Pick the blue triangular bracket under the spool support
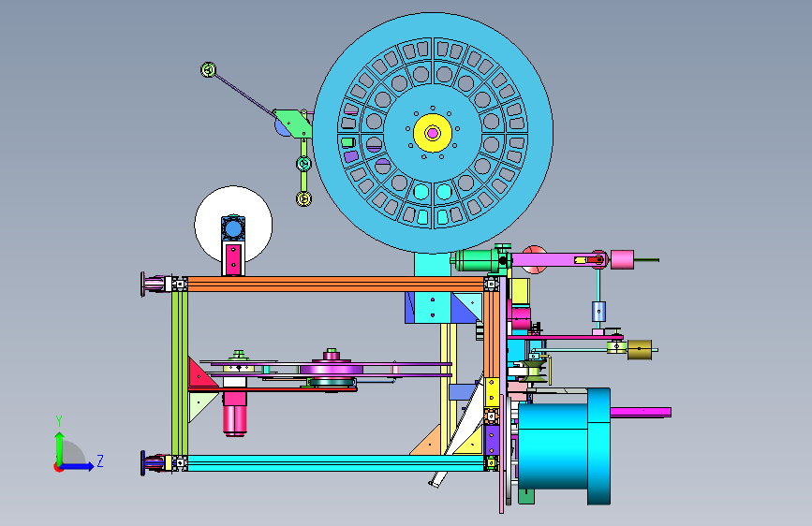The height and width of the screenshot is (526, 812). 464,311
